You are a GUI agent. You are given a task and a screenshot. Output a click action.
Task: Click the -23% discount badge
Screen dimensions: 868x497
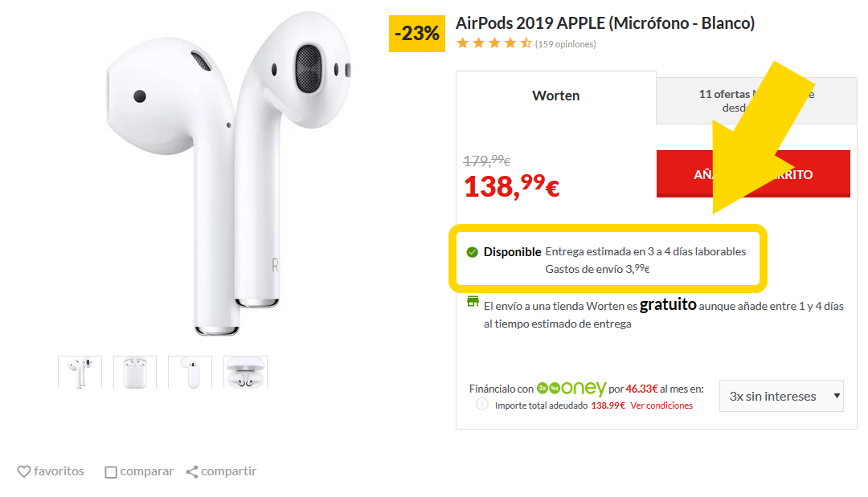[x=417, y=34]
